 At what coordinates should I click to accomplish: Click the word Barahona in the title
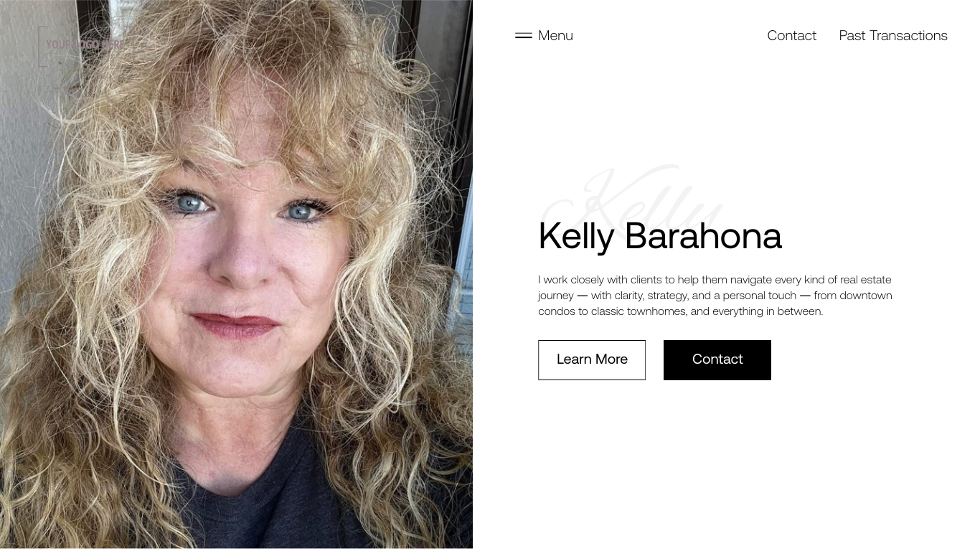(703, 236)
